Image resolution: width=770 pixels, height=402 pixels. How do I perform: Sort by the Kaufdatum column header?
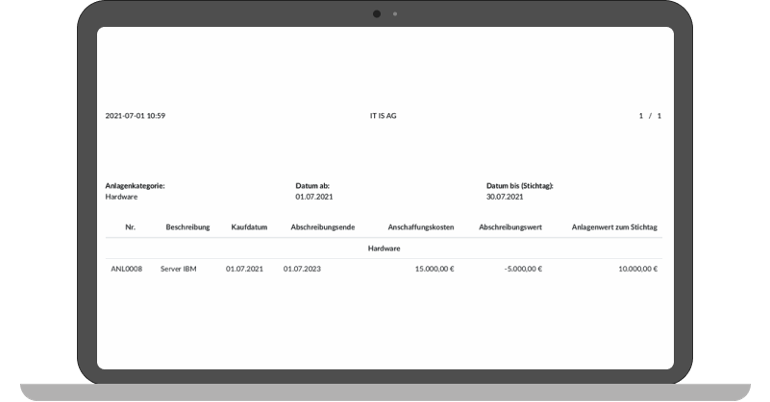click(248, 227)
